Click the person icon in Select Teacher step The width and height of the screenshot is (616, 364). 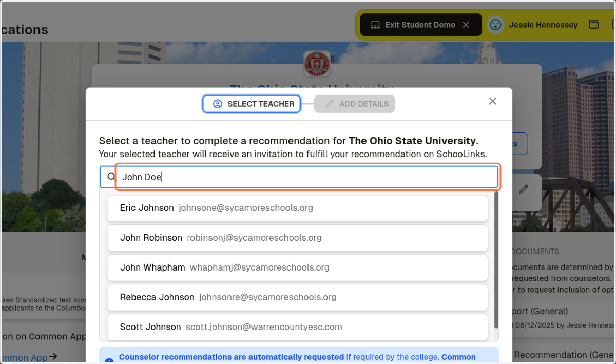tap(218, 104)
